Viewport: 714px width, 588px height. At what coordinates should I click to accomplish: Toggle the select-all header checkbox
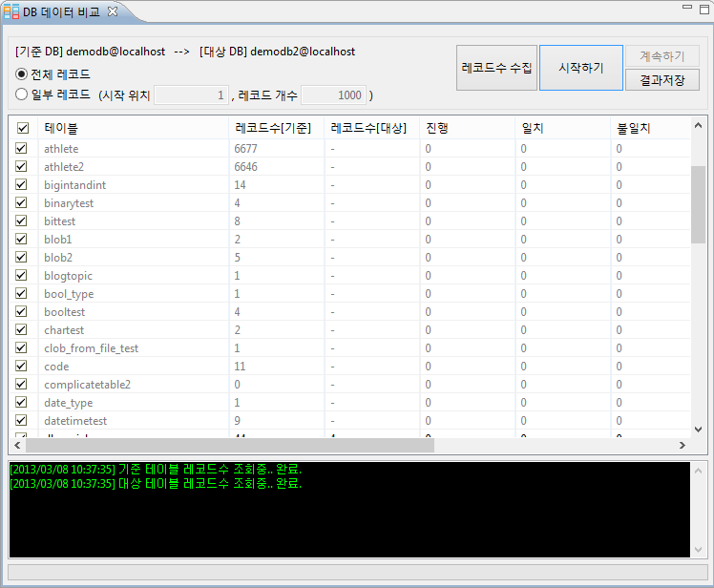pyautogui.click(x=23, y=128)
